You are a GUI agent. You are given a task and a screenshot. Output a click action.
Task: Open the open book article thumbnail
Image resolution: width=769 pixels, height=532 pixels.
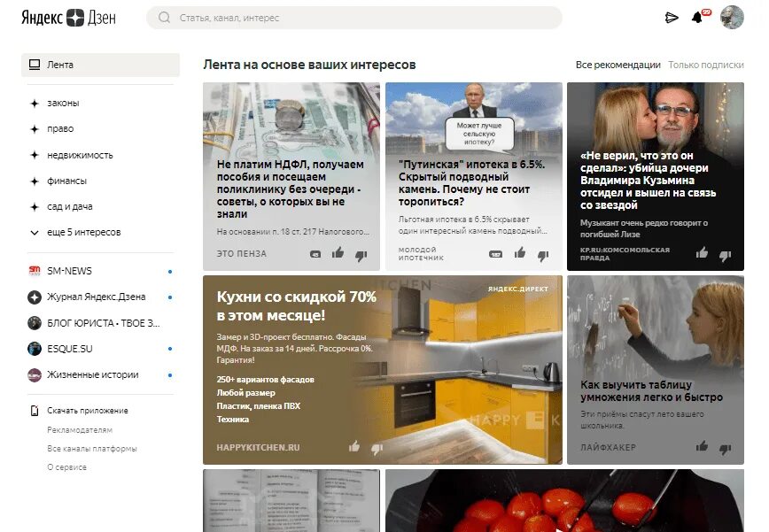291,501
